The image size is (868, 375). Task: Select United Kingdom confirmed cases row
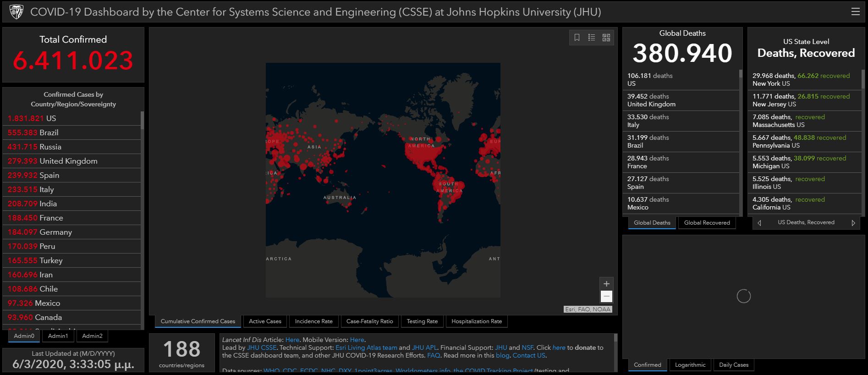click(72, 161)
